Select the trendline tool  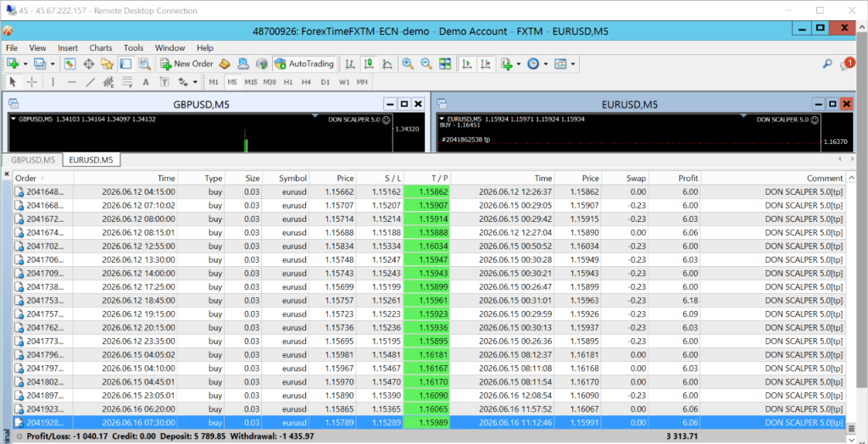tap(91, 82)
